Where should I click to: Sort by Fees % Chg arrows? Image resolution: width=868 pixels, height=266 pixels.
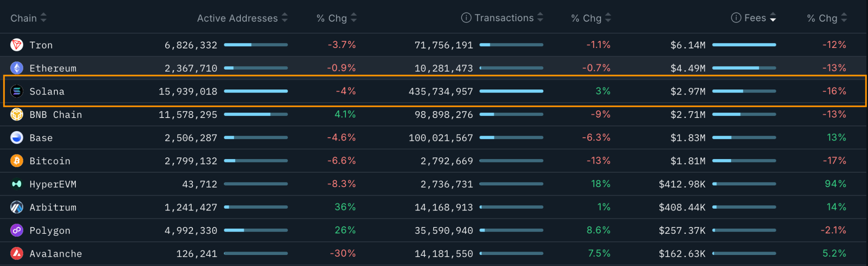(x=844, y=18)
